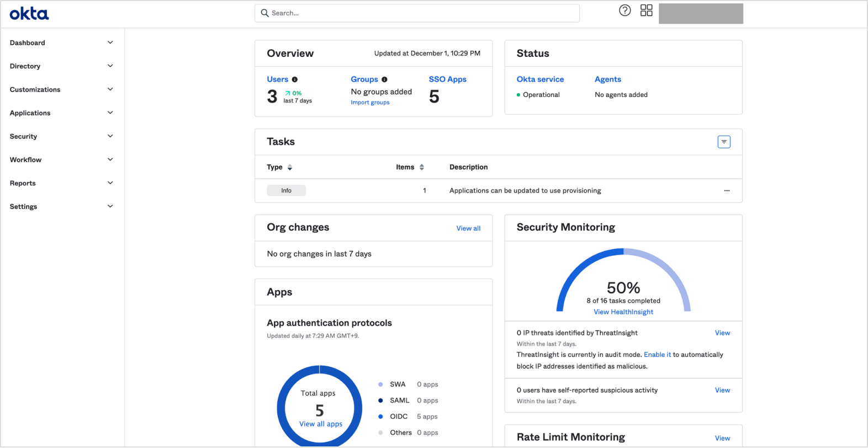
Task: Expand the Security menu chevron
Action: tap(110, 136)
